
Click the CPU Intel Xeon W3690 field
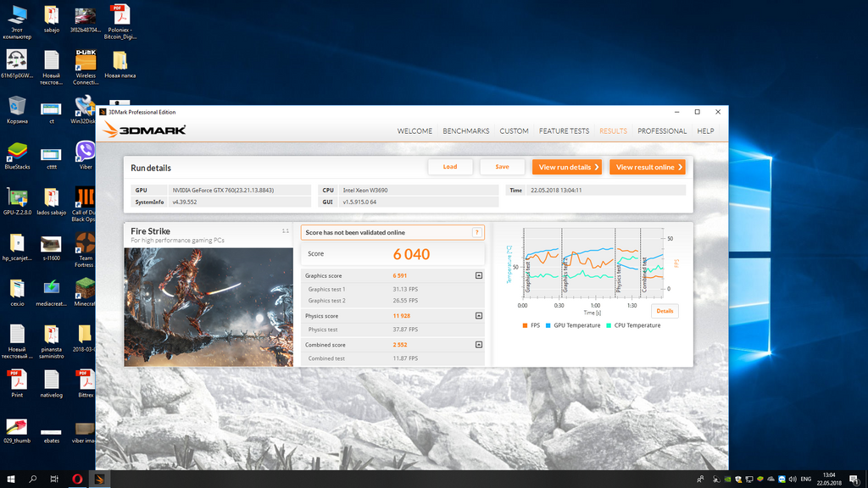pyautogui.click(x=419, y=190)
